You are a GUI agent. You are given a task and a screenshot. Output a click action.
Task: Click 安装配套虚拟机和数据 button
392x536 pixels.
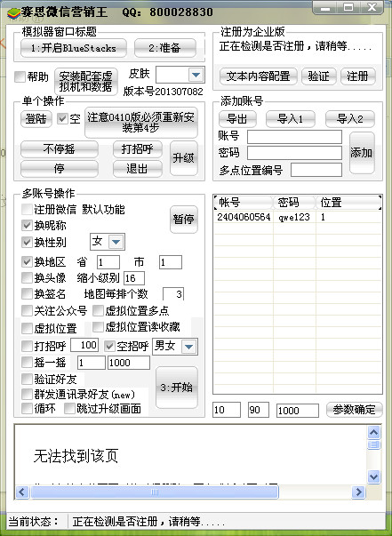pos(86,81)
